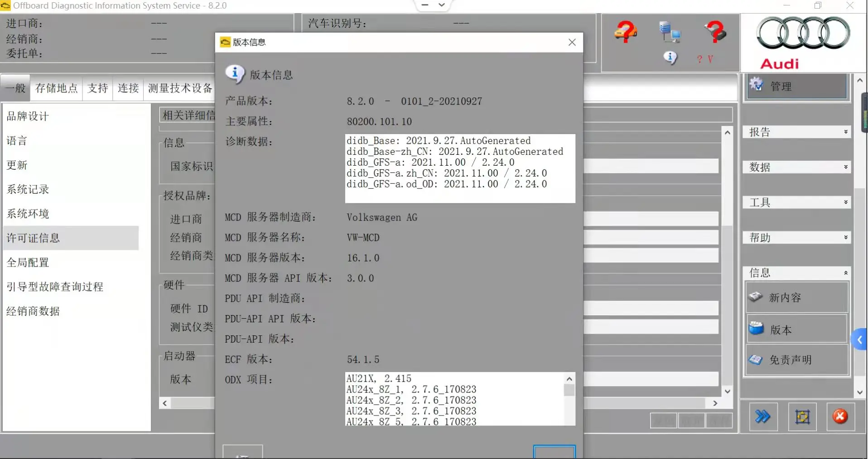868x459 pixels.
Task: Click the 诊断数据 text box
Action: click(460, 168)
